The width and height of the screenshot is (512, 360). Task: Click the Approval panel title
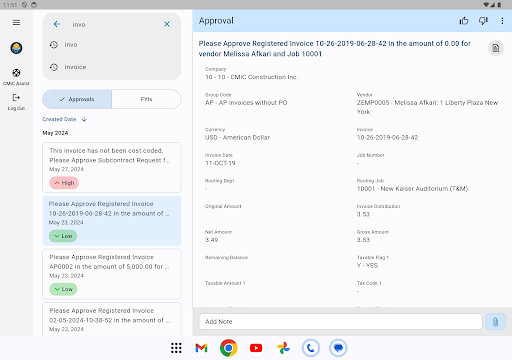point(216,21)
